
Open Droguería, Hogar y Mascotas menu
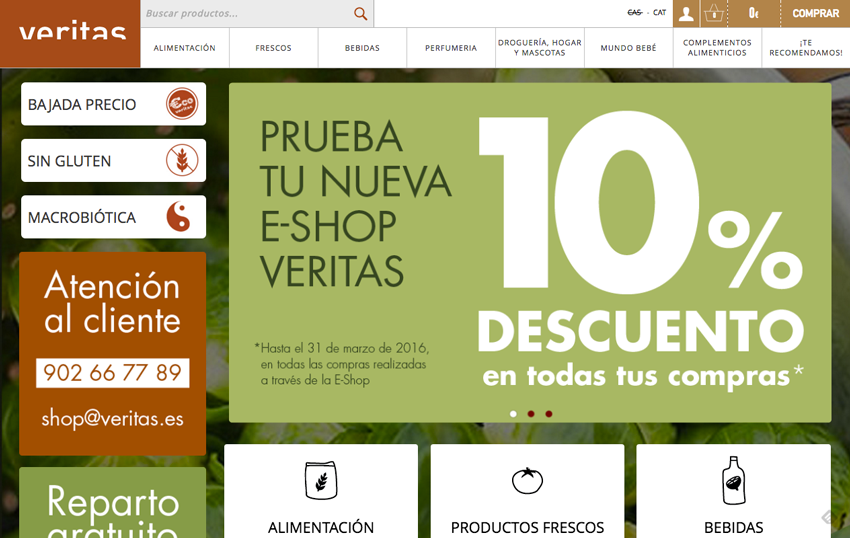click(x=540, y=48)
